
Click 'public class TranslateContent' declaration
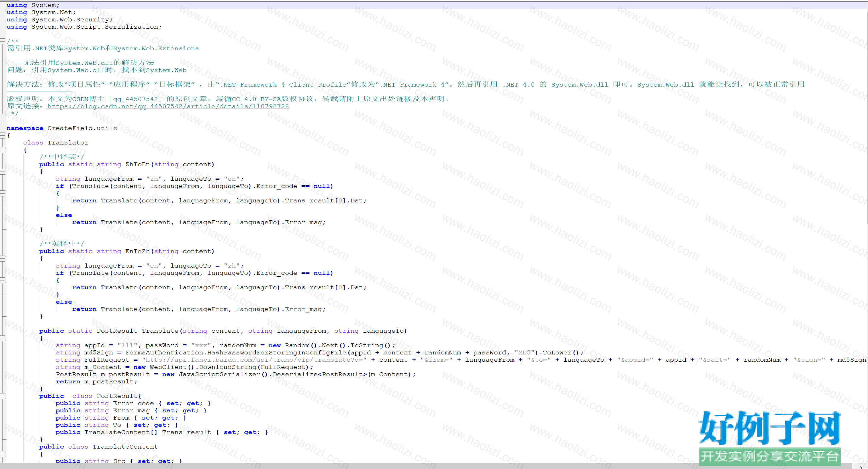point(98,447)
